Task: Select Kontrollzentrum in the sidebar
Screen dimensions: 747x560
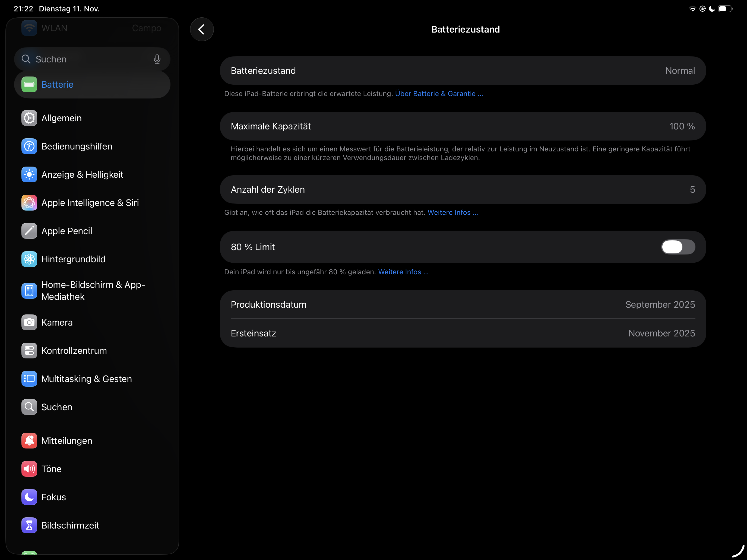Action: coord(74,350)
